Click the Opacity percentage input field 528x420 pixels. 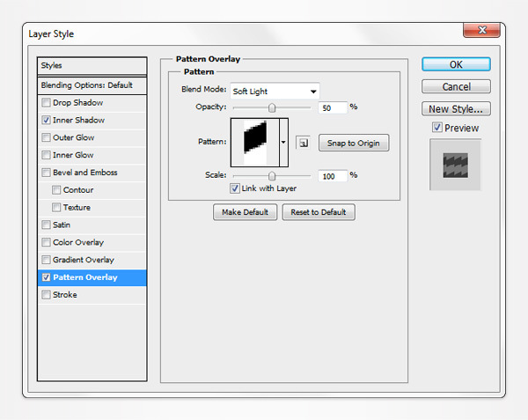332,107
